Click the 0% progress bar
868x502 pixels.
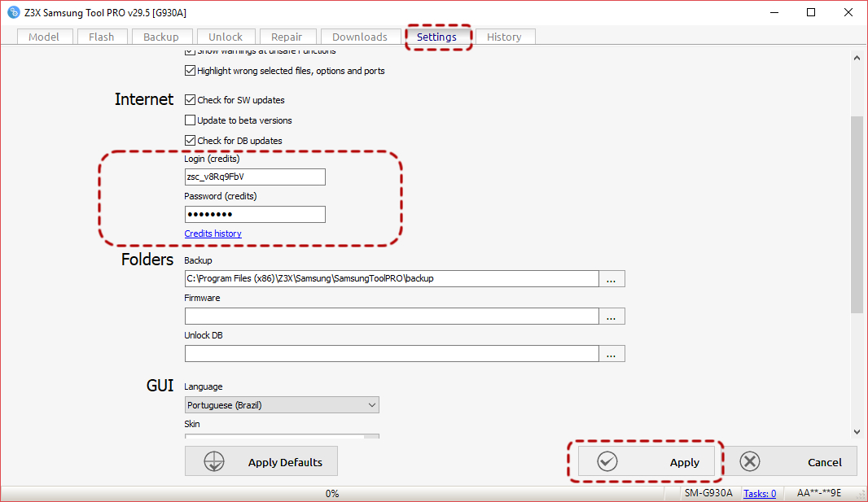(332, 493)
